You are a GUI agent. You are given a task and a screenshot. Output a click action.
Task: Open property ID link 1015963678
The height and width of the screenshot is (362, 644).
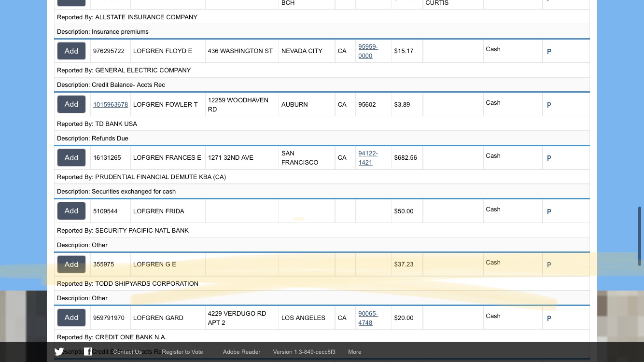coord(111,104)
